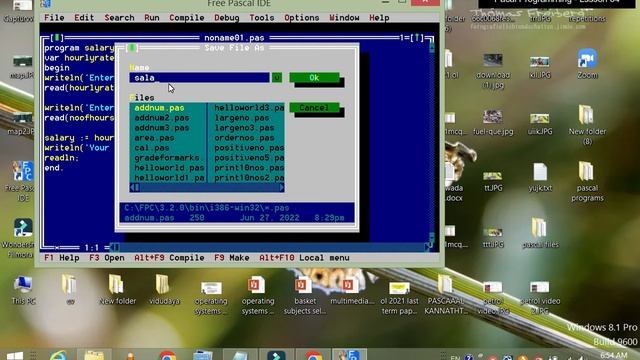Open the pascal files folder on desktop
The height and width of the screenshot is (360, 640).
click(x=540, y=233)
